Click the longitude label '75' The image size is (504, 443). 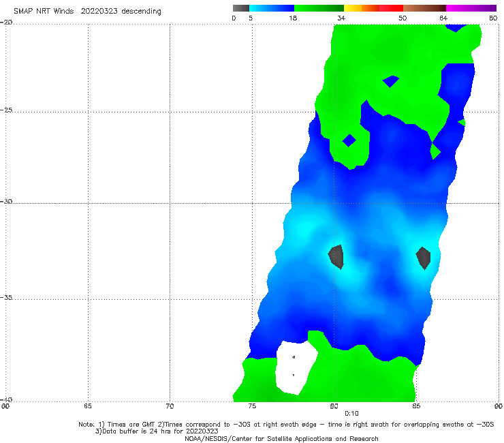click(252, 406)
